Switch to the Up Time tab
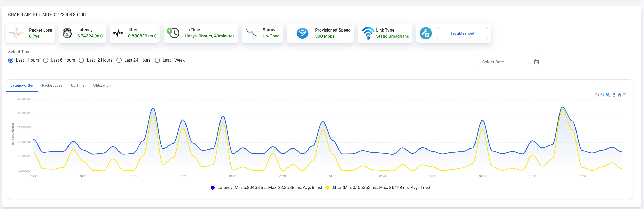The height and width of the screenshot is (209, 644). point(78,85)
